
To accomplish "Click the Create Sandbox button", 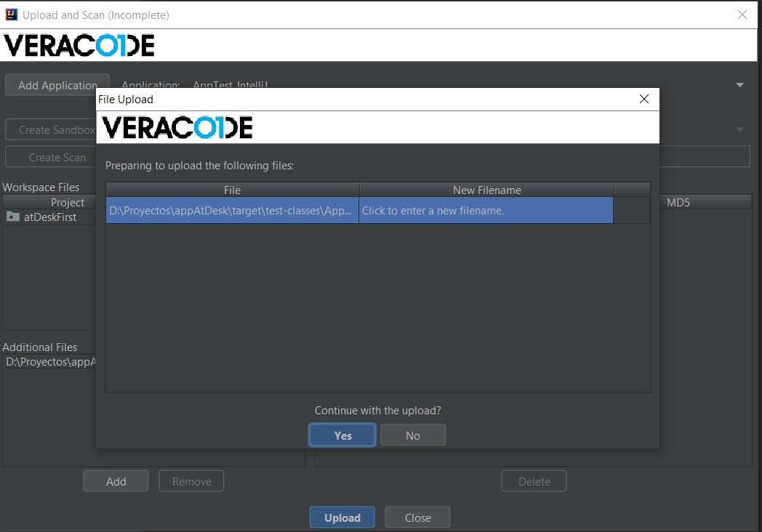I will pyautogui.click(x=51, y=129).
